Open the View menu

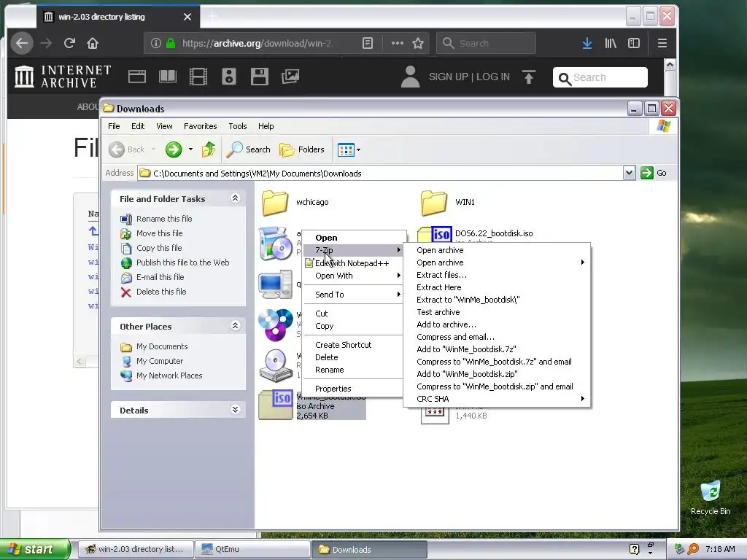[164, 126]
